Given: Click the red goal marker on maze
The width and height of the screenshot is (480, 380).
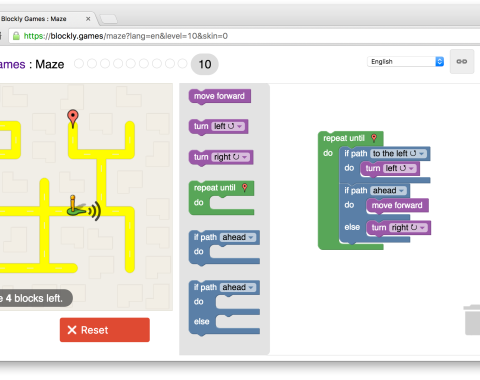Looking at the screenshot, I should (x=73, y=118).
